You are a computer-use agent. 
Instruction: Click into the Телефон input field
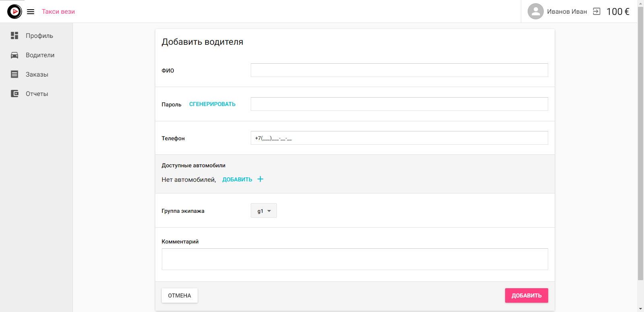[x=399, y=138]
